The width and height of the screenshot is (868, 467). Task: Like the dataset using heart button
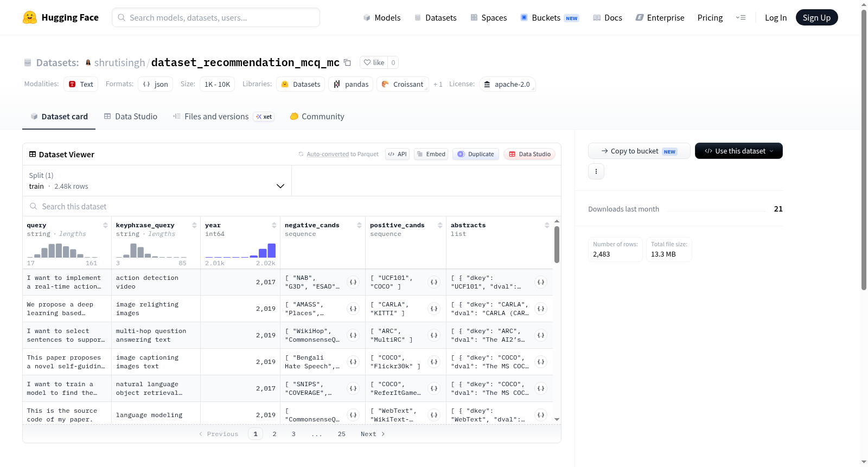pos(374,62)
